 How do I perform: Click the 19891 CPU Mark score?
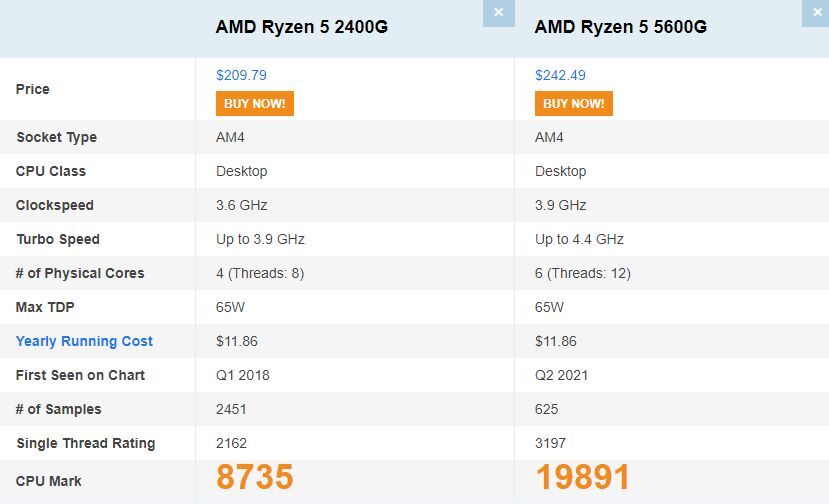583,478
